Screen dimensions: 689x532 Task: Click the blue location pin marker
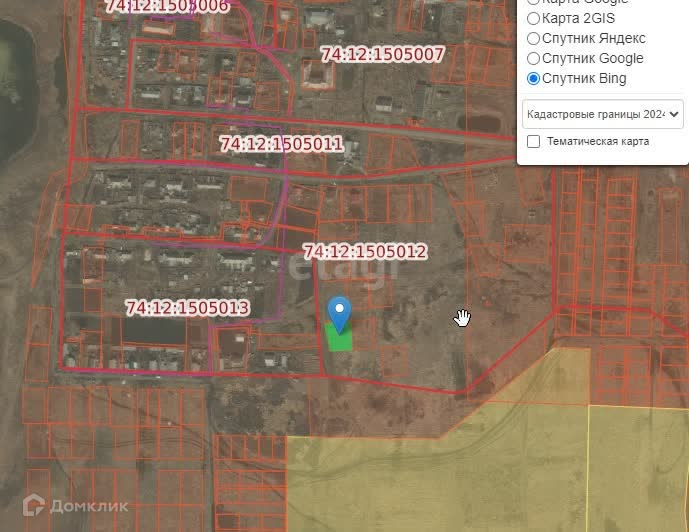click(340, 315)
